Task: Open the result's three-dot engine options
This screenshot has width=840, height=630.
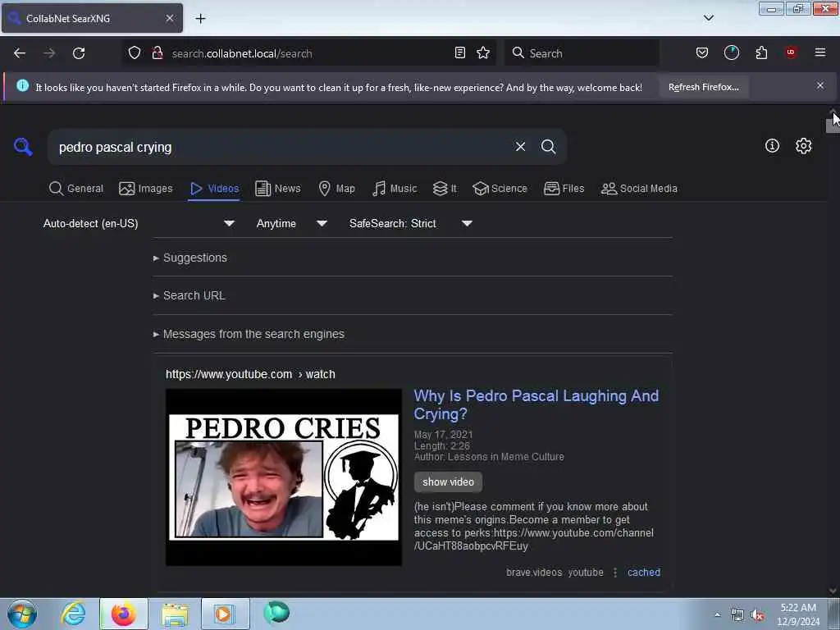Action: [615, 572]
